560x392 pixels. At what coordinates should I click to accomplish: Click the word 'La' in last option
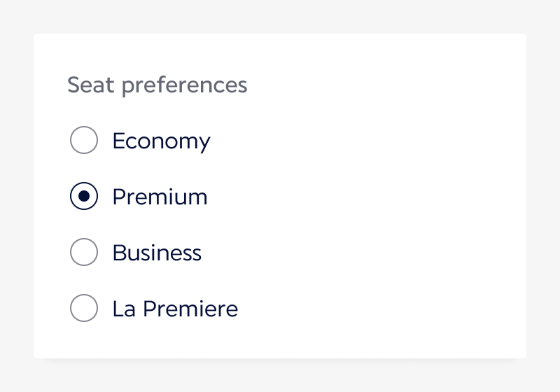(124, 309)
